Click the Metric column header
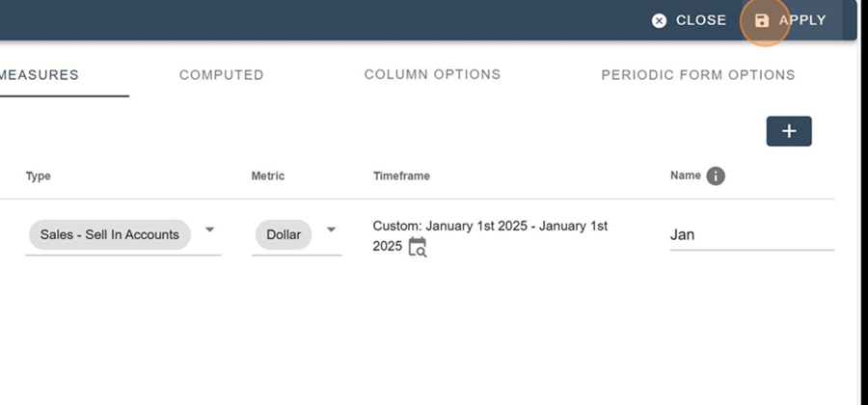Image resolution: width=868 pixels, height=405 pixels. coord(268,175)
